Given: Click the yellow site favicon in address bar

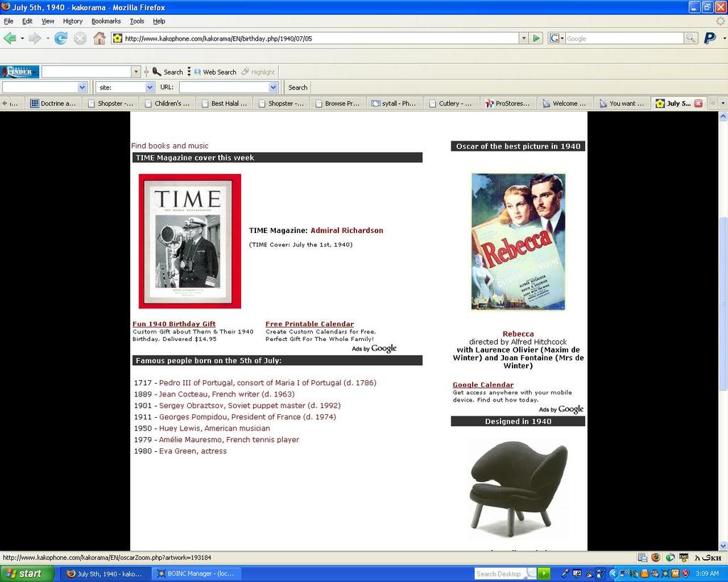Looking at the screenshot, I should coord(117,38).
